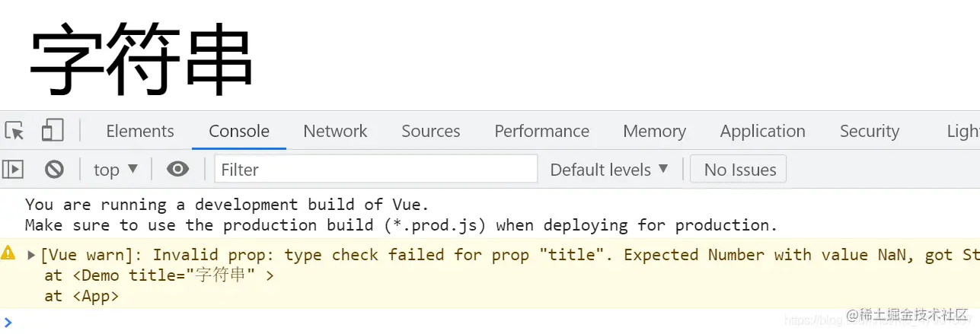
Task: Click the yellow warning triangle icon
Action: tap(8, 253)
